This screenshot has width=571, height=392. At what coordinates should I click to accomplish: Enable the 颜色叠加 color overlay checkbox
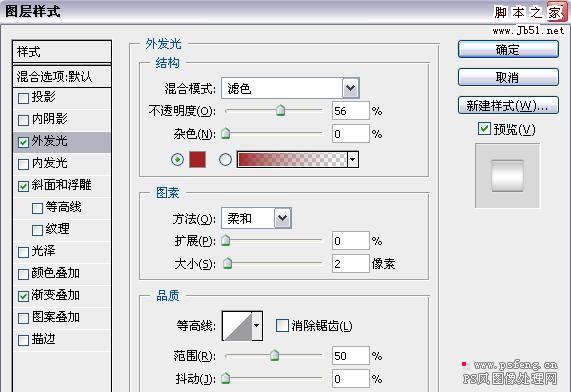(23, 274)
